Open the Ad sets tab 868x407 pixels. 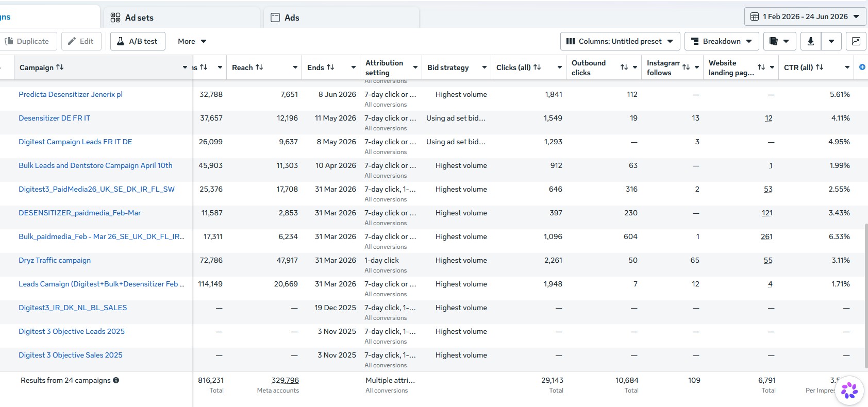(182, 18)
